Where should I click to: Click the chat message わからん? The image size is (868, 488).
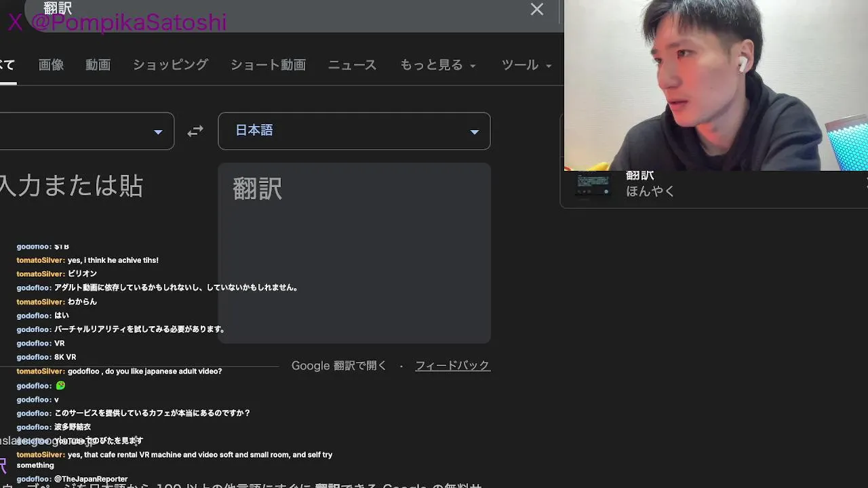click(82, 302)
